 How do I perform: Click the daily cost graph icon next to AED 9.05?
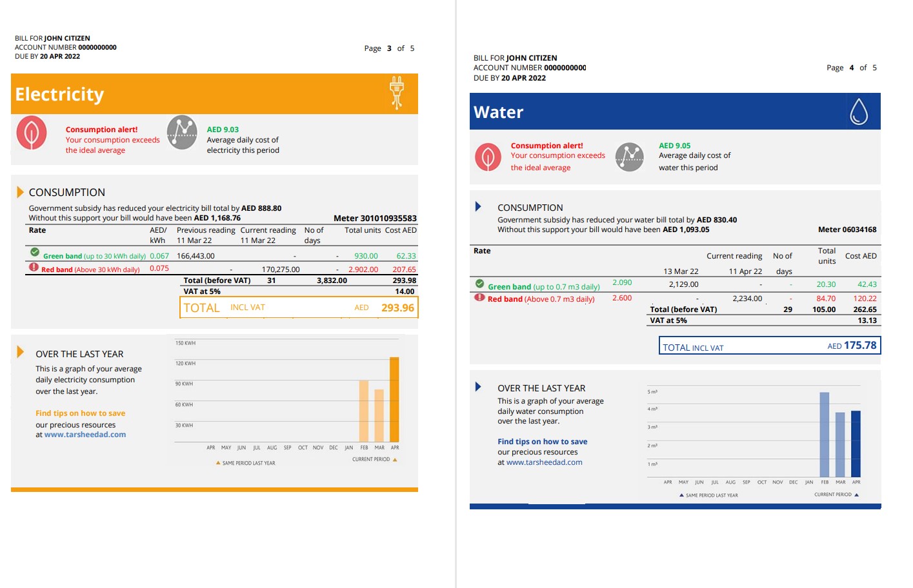(x=628, y=156)
